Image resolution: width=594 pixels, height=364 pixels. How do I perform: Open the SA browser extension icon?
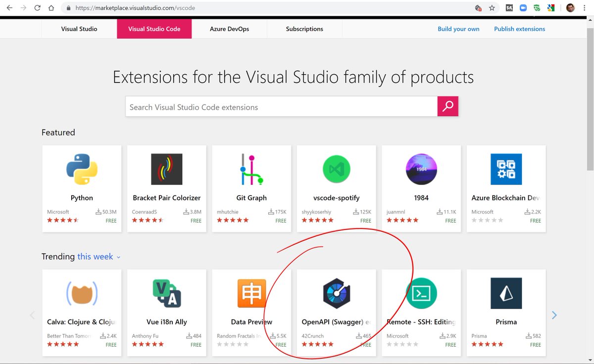[509, 8]
